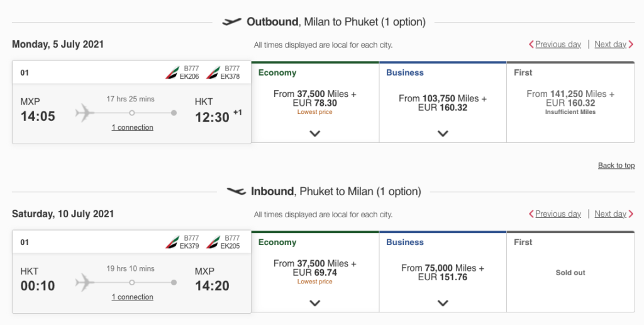Open inbound 1 connection details
This screenshot has width=644, height=325.
132,297
